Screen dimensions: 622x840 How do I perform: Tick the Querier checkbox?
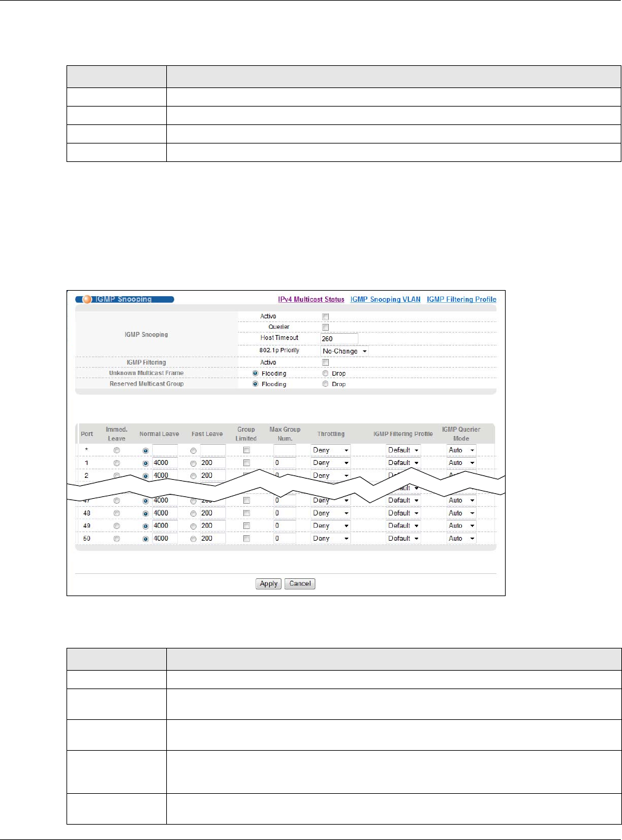(326, 327)
